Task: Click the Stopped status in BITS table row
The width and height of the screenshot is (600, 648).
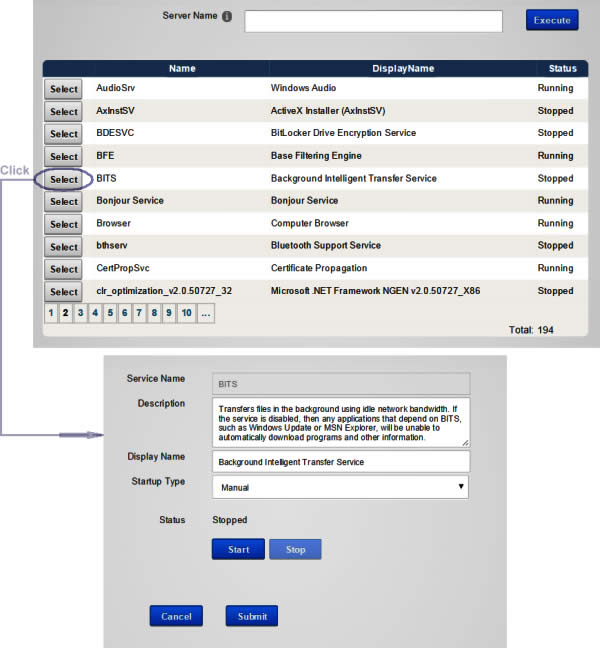Action: 555,179
